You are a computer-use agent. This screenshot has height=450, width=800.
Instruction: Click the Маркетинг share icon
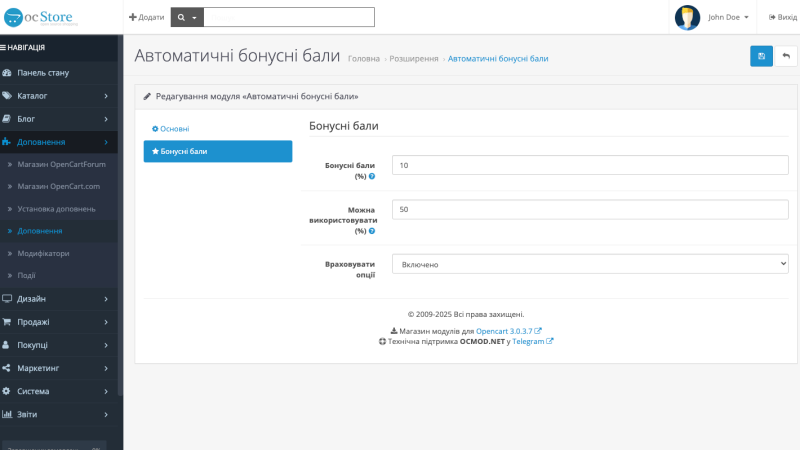coord(6,368)
